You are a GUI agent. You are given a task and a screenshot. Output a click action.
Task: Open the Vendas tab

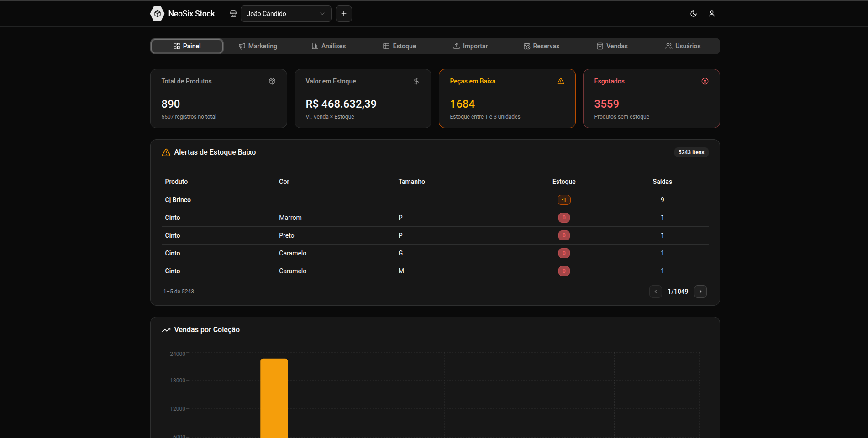[x=612, y=46]
